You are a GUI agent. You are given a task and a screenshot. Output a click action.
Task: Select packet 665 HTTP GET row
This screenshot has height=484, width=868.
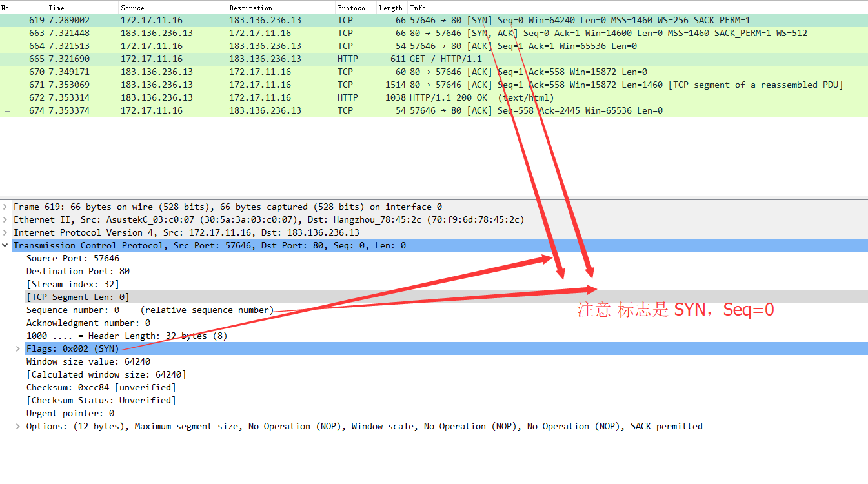[434, 59]
